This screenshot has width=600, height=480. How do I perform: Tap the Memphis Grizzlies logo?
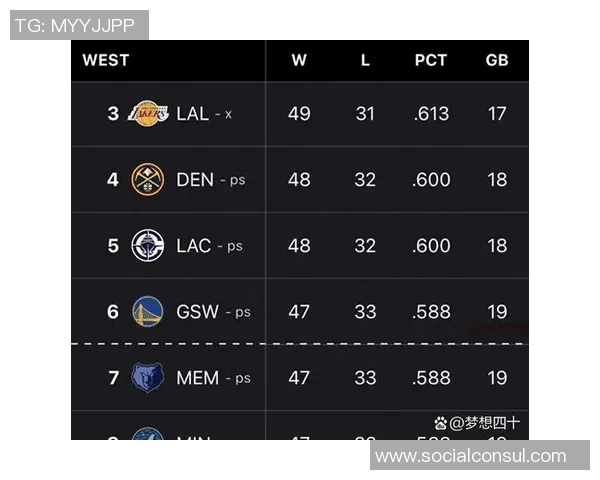click(148, 378)
